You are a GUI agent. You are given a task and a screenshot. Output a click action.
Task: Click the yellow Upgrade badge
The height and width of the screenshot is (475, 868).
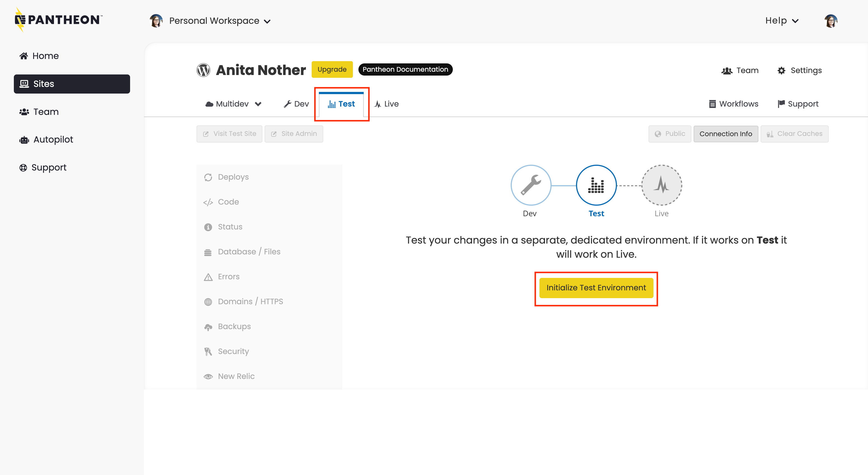pos(332,69)
